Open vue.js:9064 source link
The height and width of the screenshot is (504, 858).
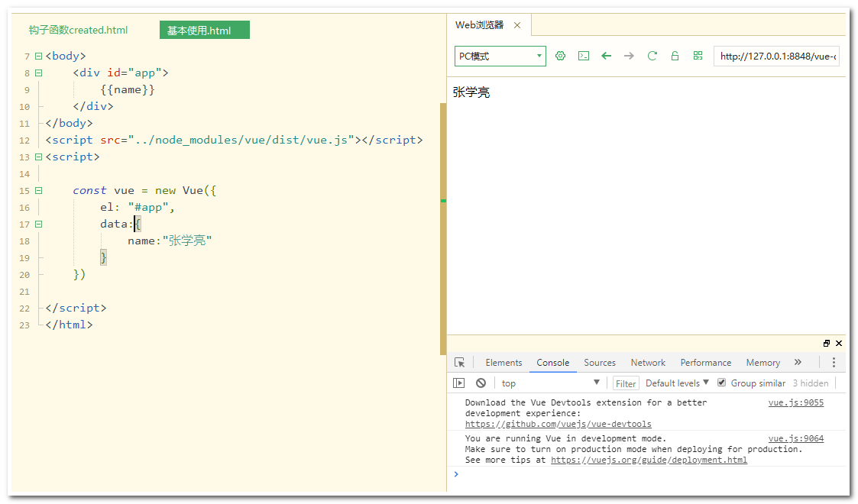[x=795, y=438]
